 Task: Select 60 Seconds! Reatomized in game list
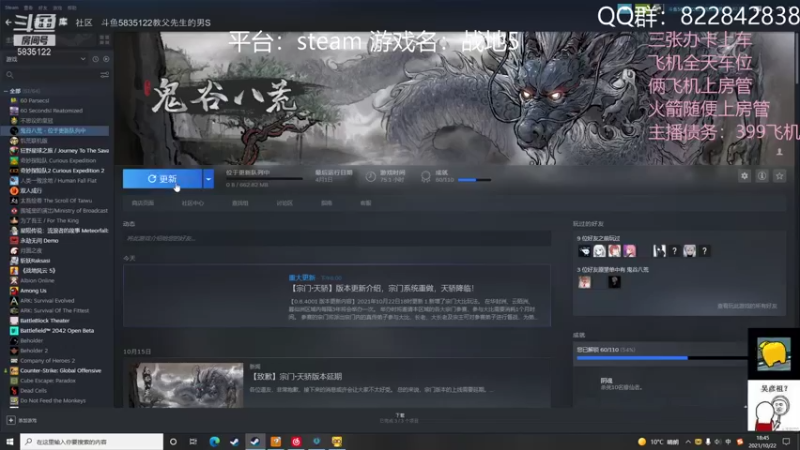tap(51, 111)
